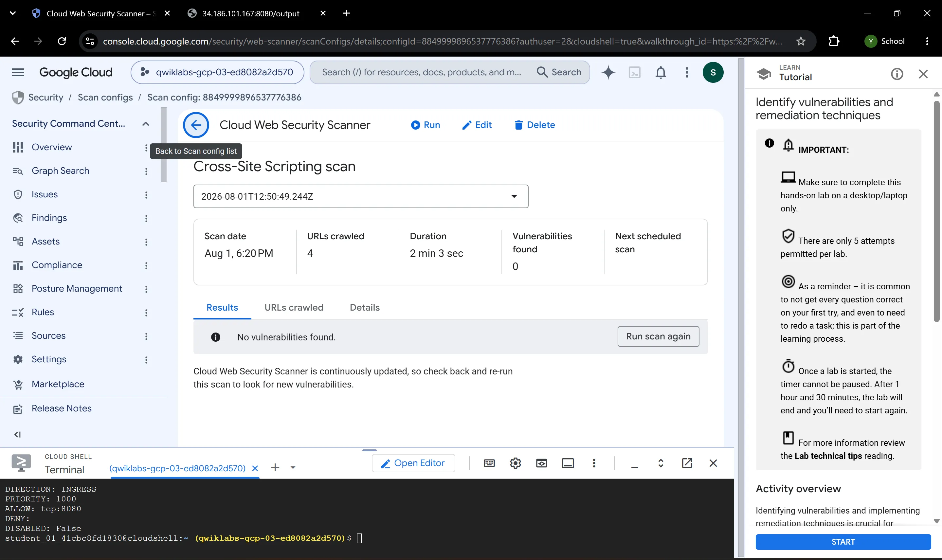
Task: Open the School browser profile
Action: coord(885,41)
